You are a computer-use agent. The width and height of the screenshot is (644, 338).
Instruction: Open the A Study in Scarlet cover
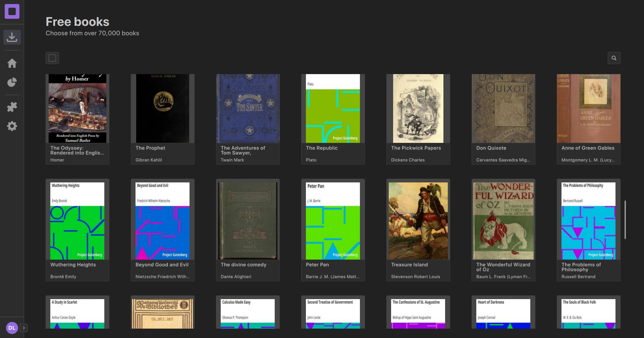(x=77, y=314)
